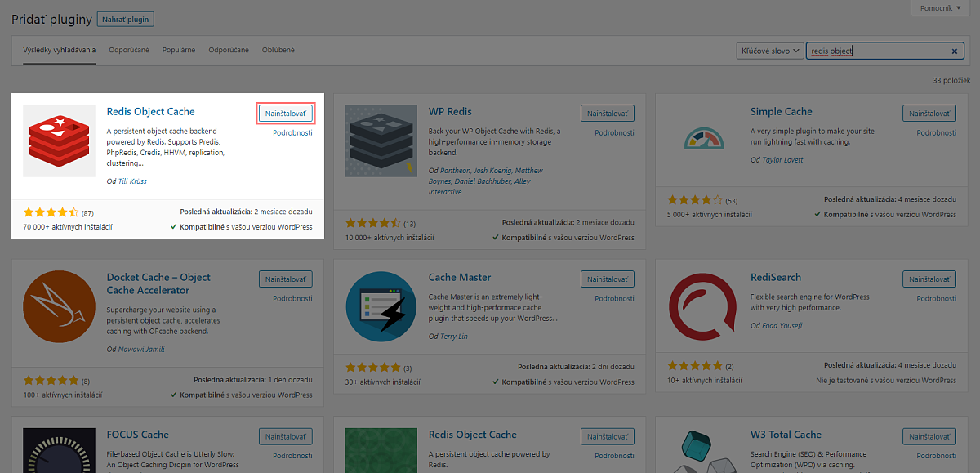Open the Obľúbené tab
The width and height of the screenshot is (980, 473).
click(278, 50)
